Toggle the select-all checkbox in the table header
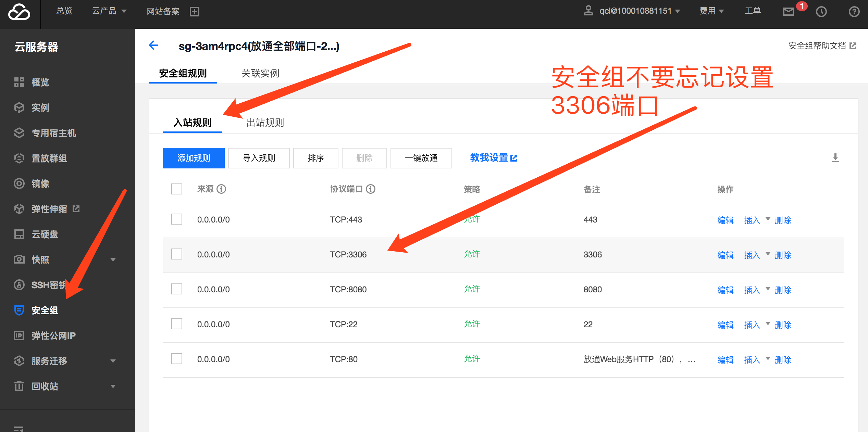 (177, 189)
